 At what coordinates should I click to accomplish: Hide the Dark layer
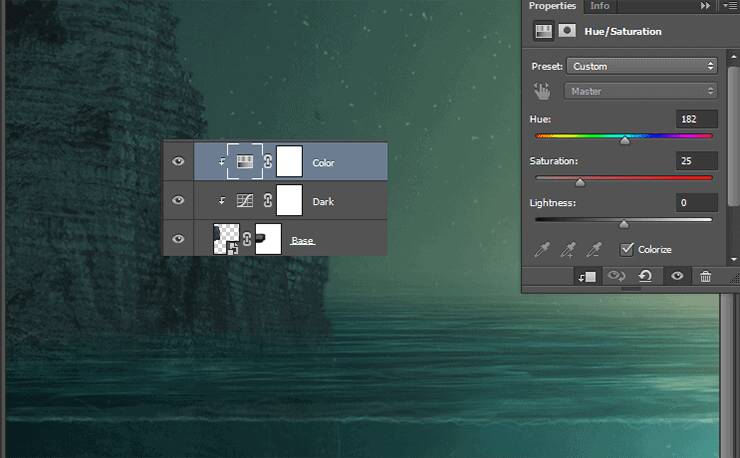pyautogui.click(x=178, y=200)
